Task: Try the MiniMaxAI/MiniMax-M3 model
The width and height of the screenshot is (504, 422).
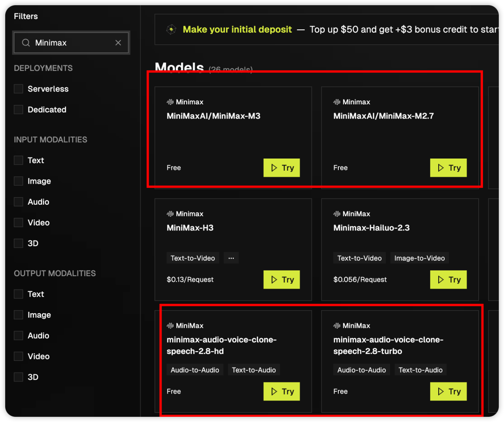Action: coord(281,168)
